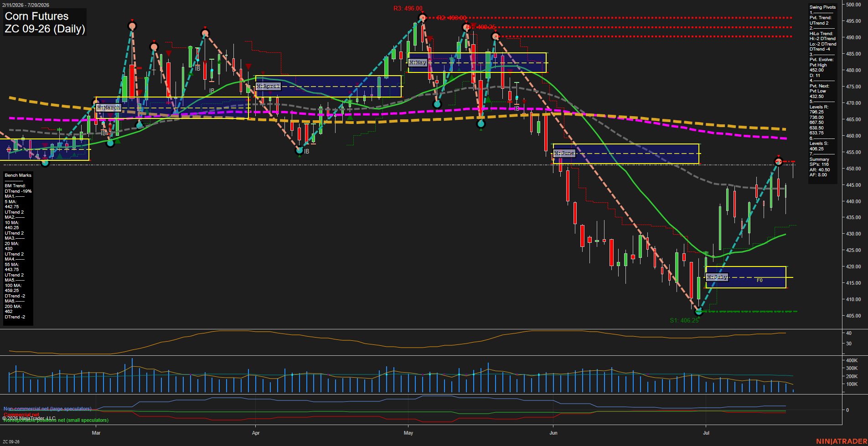Select the ZC 09-26 (Daily) instrument label

[45, 29]
